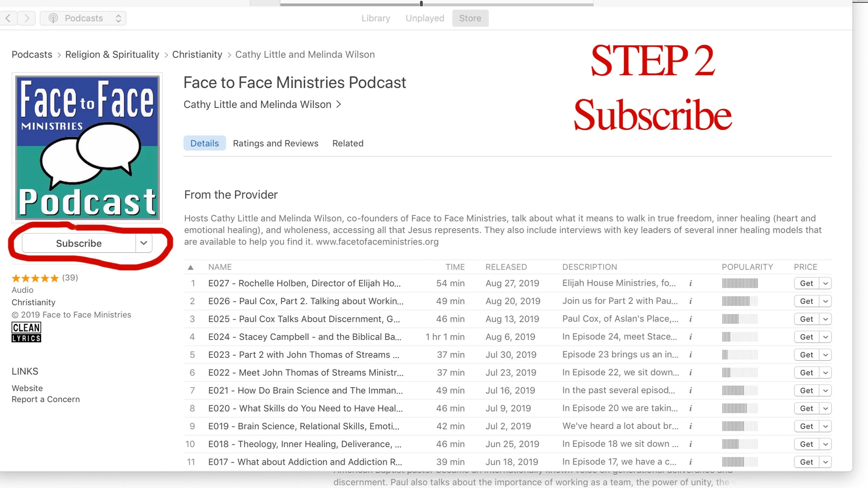868x488 pixels.
Task: Show info for episode E024
Action: pos(691,337)
